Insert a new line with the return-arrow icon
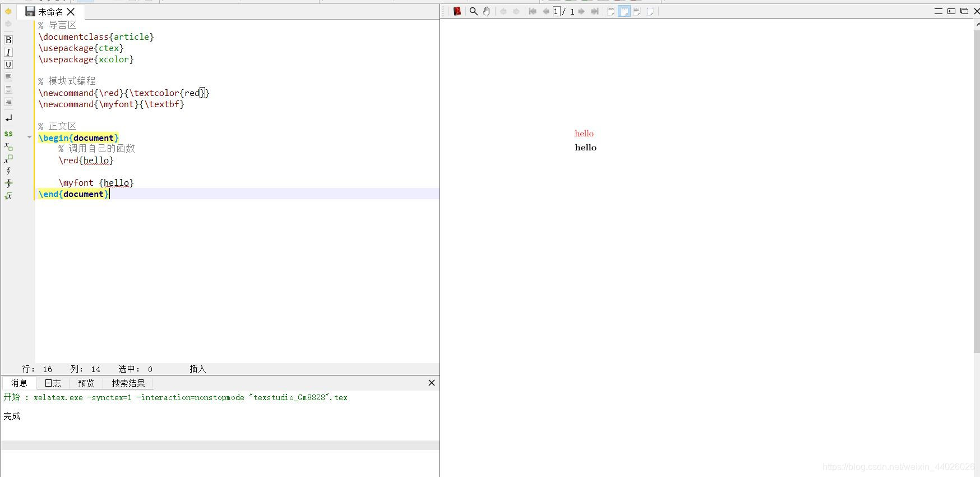The height and width of the screenshot is (477, 980). click(8, 118)
